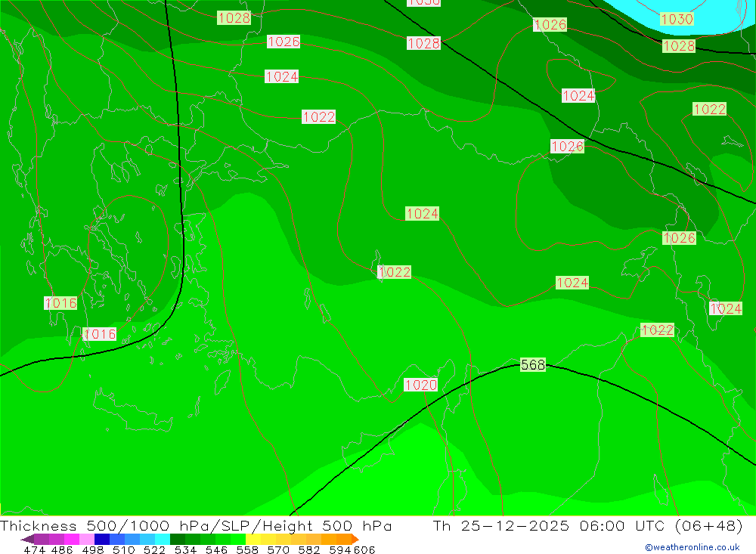Pick the brightest green legend swatch before 558
Image resolution: width=756 pixels, height=554 pixels.
coord(237,539)
